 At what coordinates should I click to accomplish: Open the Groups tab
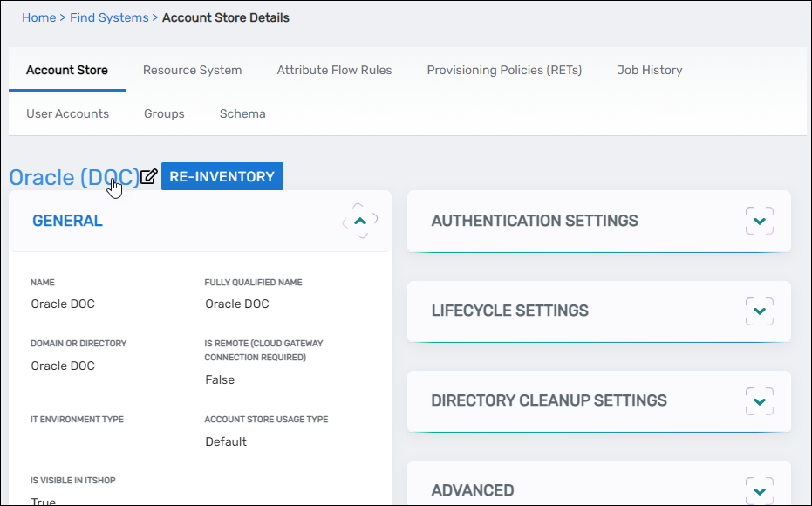[x=164, y=113]
